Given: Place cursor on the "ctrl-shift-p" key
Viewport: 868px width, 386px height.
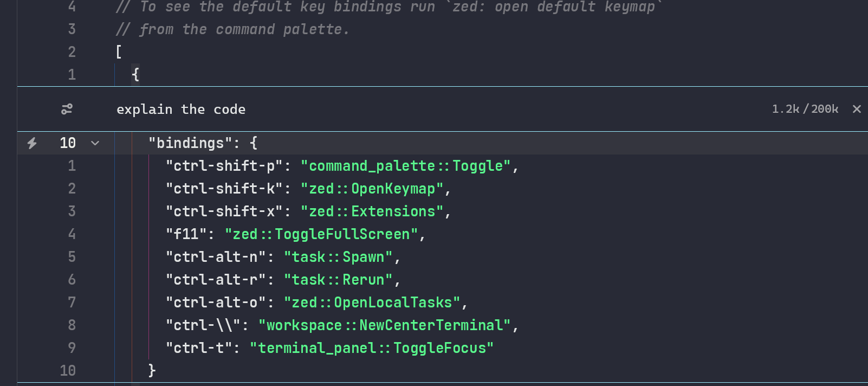Looking at the screenshot, I should (x=224, y=166).
